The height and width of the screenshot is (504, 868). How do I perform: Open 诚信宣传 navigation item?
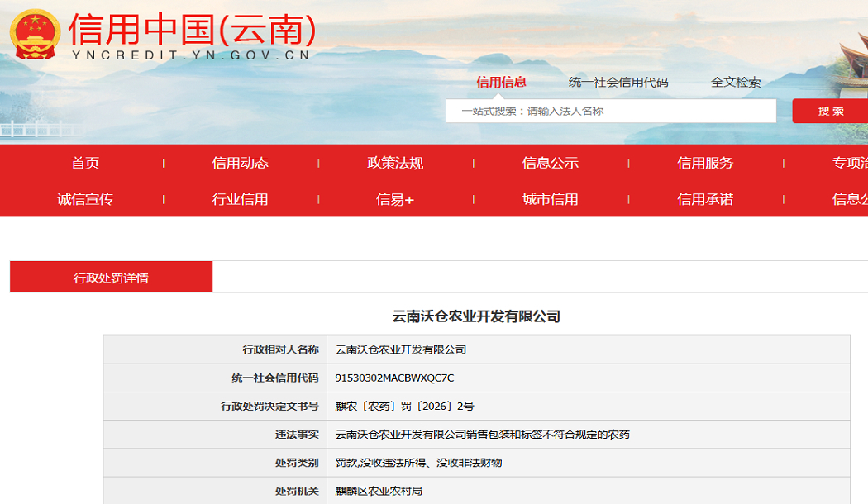[85, 199]
